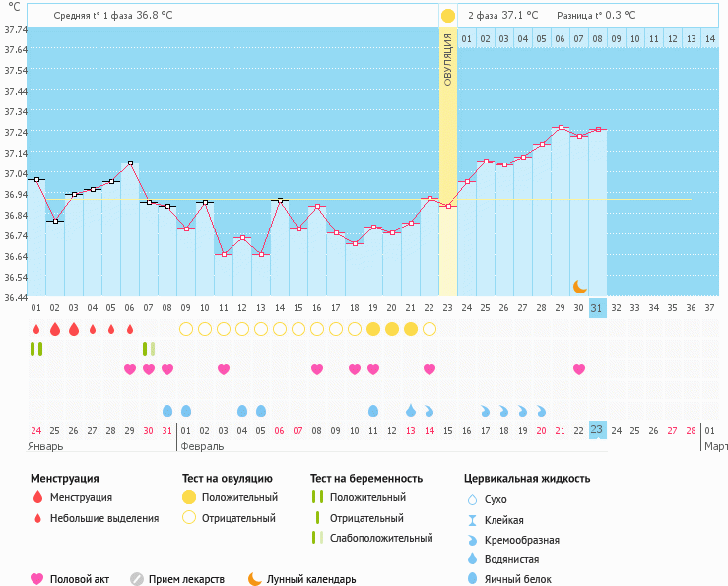Click the 'Лунный календарь' legend moon icon

point(255,579)
